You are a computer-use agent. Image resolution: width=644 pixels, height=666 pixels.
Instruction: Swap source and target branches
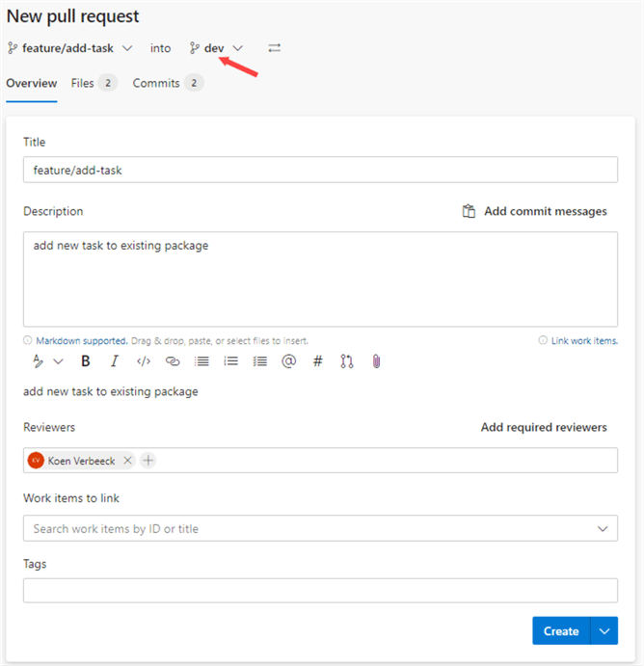[275, 47]
